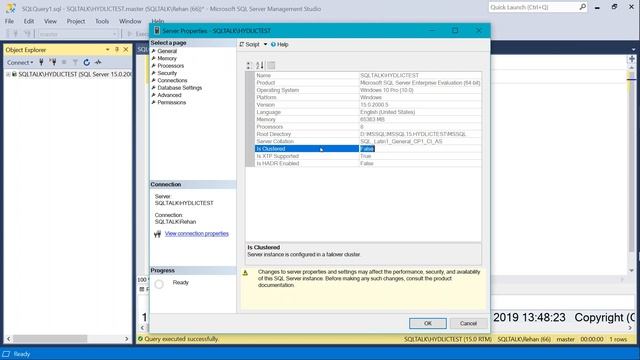Select SQLTALK\HYDLICTEST server in Object Explorer

click(x=75, y=74)
